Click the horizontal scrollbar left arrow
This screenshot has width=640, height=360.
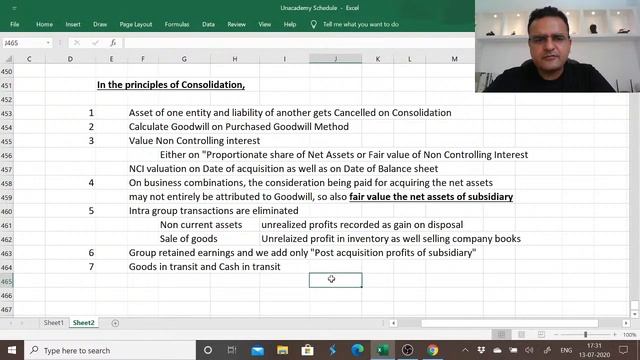click(393, 323)
